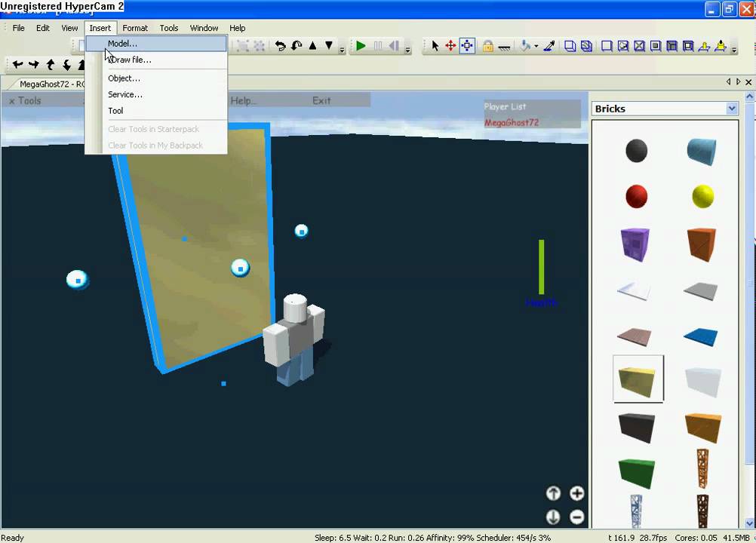
Task: Click the black down-triangle toolbar button
Action: coord(329,45)
